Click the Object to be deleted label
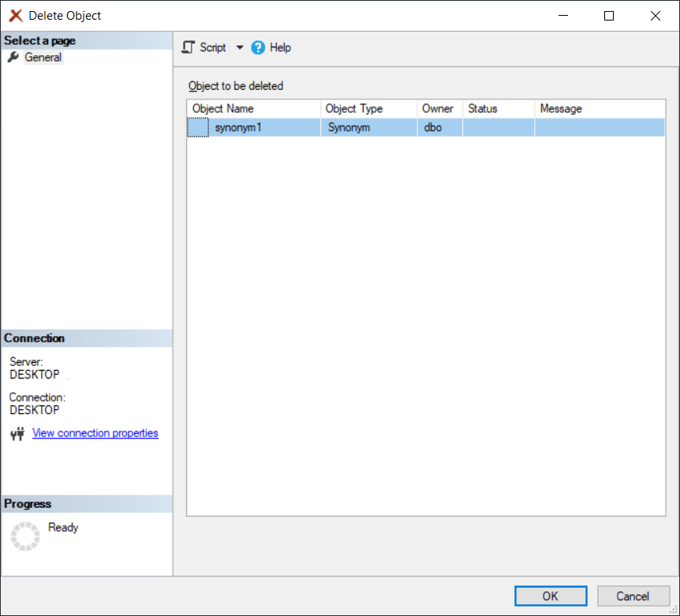 [236, 86]
